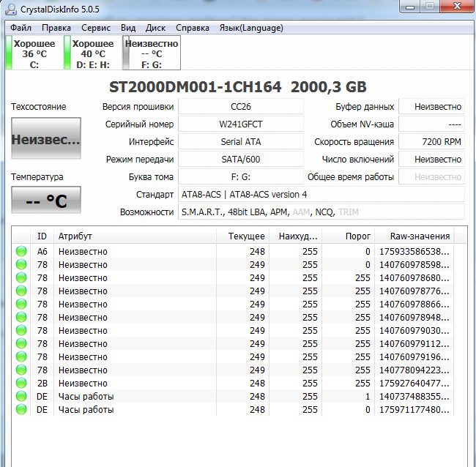Click the Стандарт field ATA8-ACS version 4

click(321, 194)
